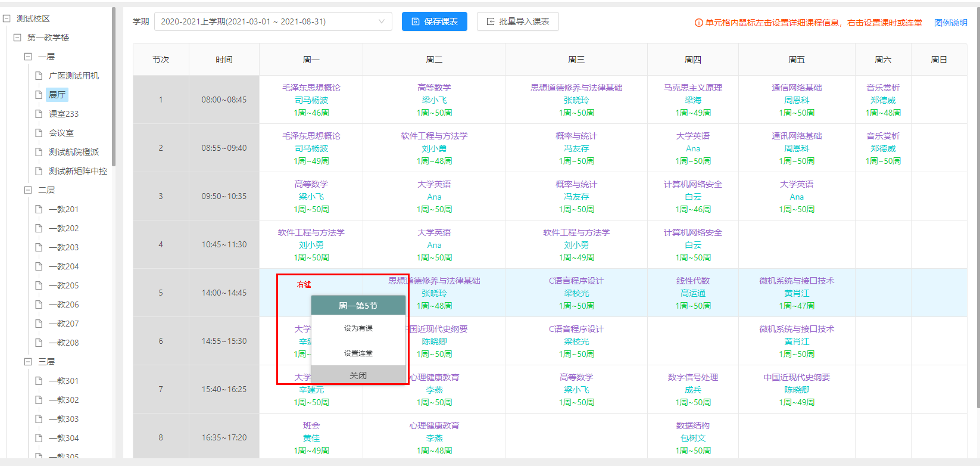
Task: Click the left tree panel scrollbar
Action: (x=113, y=86)
